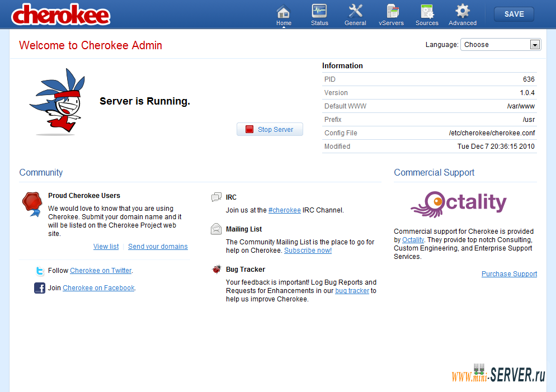Click the Proud Cherokee Users title
The height and width of the screenshot is (392, 556).
(x=84, y=196)
